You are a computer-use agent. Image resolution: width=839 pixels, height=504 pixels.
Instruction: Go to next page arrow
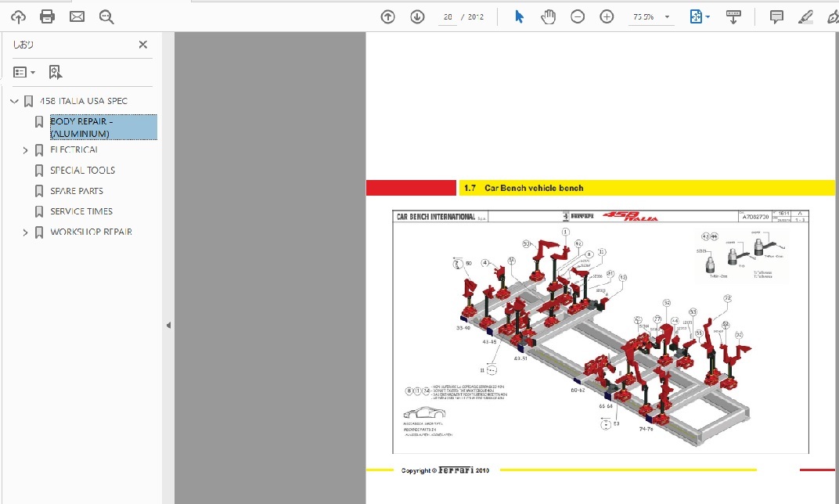417,17
